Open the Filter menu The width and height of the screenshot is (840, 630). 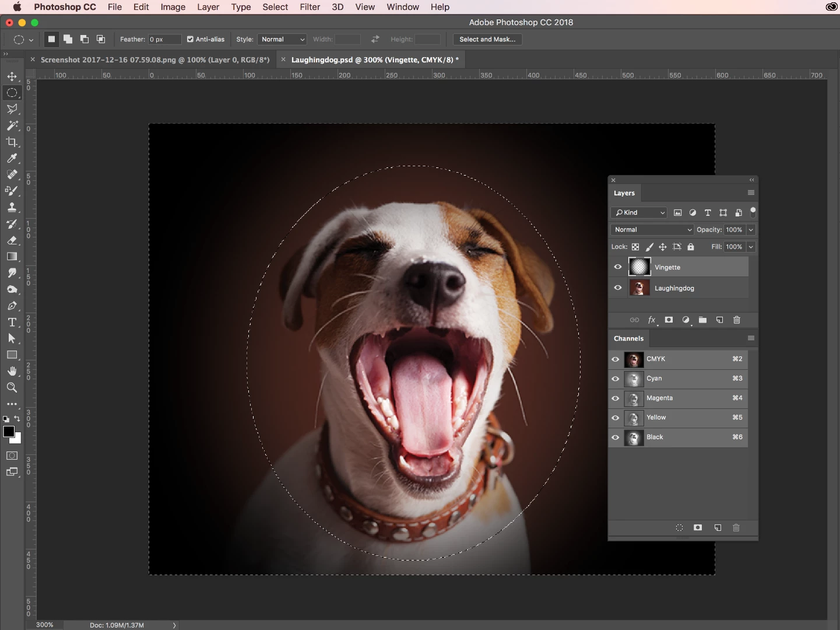[x=310, y=7]
